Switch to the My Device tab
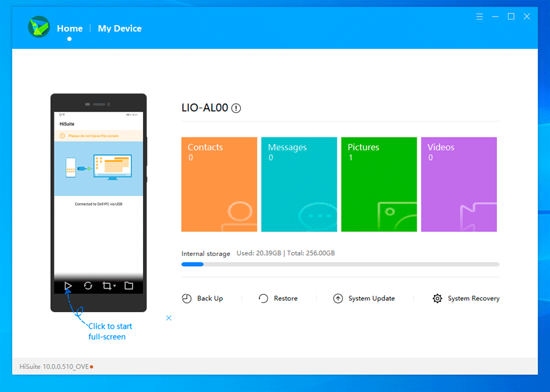 [120, 28]
